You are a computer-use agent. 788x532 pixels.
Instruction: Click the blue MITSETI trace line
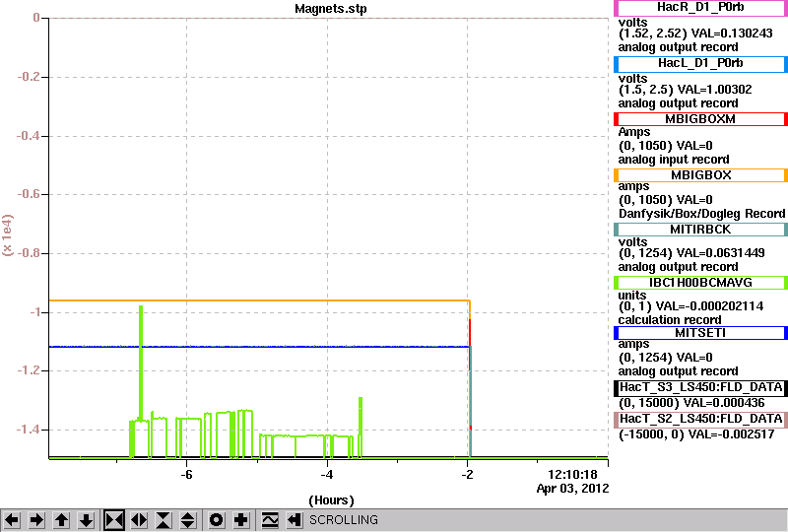click(259, 347)
